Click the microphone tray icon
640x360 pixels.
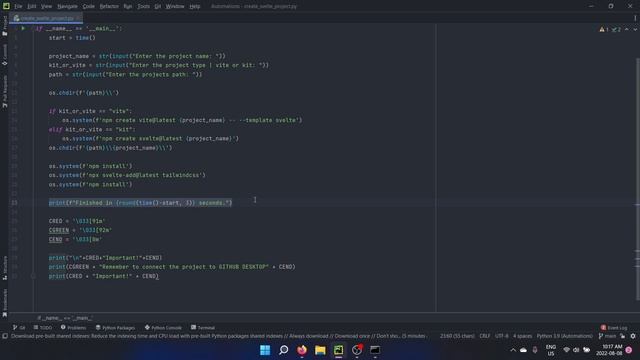[x=535, y=350]
